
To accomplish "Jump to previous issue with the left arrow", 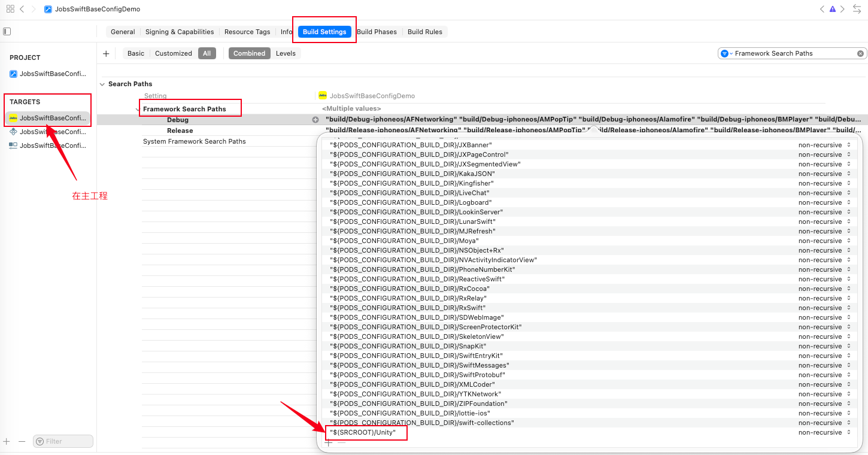I will (x=822, y=9).
